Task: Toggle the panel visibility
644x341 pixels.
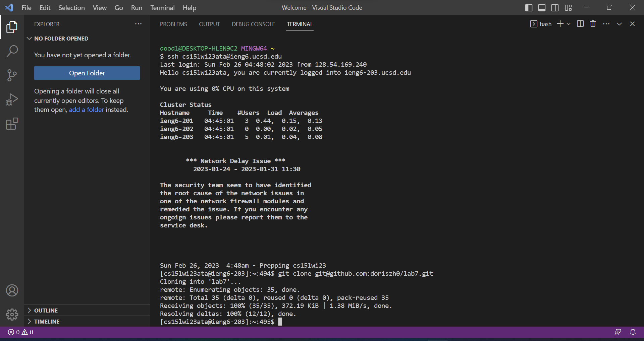Action: 542,7
